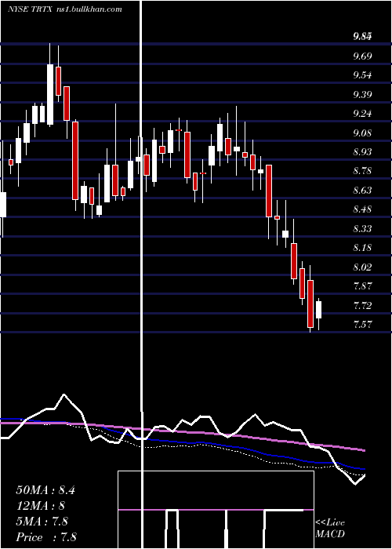Click the 9.69 price axis label
Image resolution: width=392 pixels, height=549 pixels.
363,56
